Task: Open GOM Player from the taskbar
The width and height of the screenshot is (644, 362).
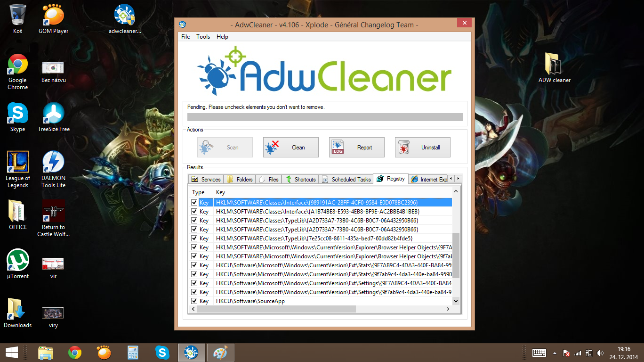Action: (104, 352)
